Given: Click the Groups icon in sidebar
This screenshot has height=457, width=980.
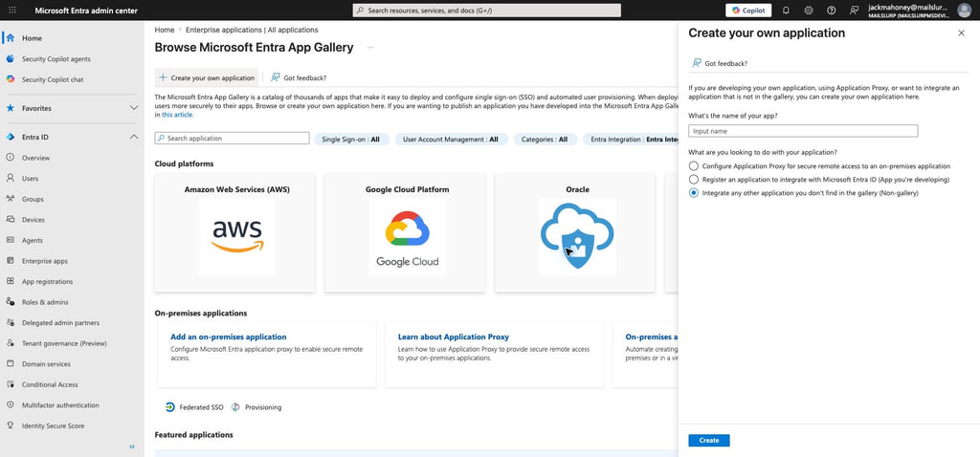Looking at the screenshot, I should coord(10,199).
